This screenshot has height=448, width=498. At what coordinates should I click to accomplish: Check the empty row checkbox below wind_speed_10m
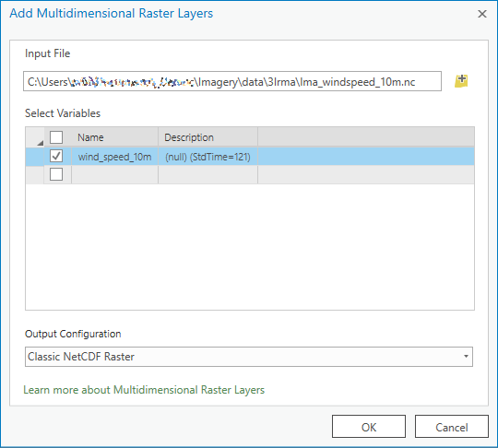[56, 174]
